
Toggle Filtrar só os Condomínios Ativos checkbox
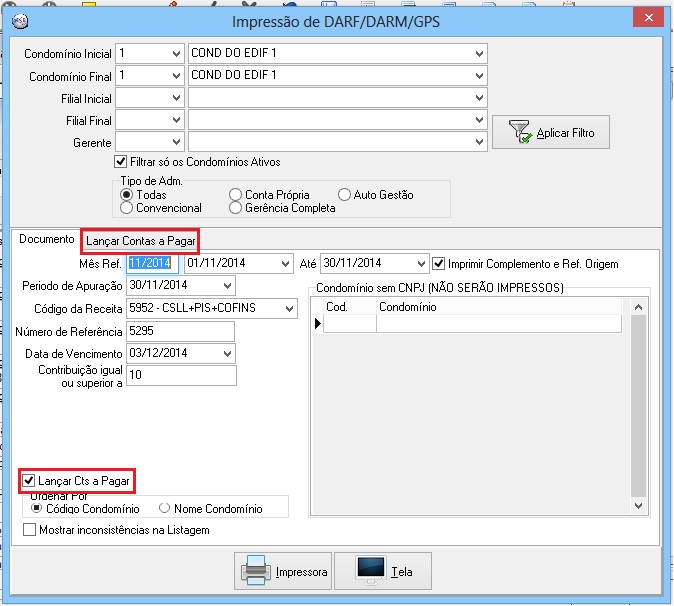(120, 162)
